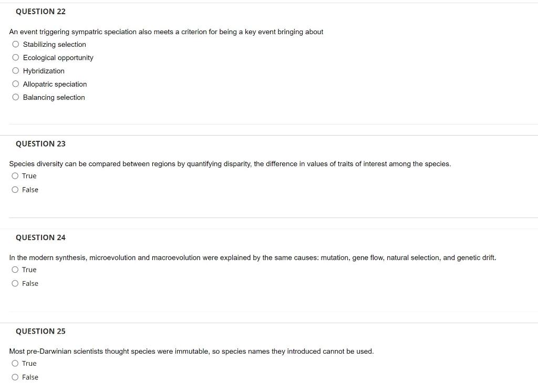Click the sympatric speciation question text
Screen dimensions: 538x392
[165, 32]
